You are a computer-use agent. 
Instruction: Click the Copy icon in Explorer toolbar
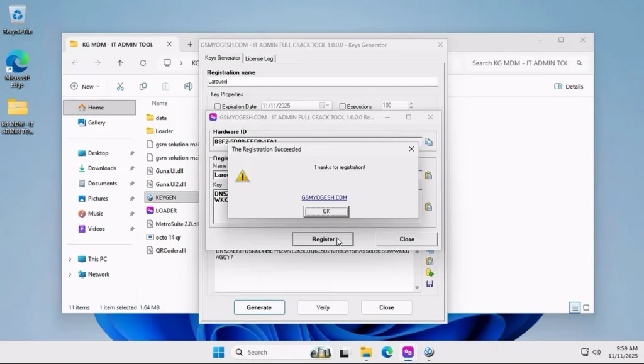pos(143,87)
